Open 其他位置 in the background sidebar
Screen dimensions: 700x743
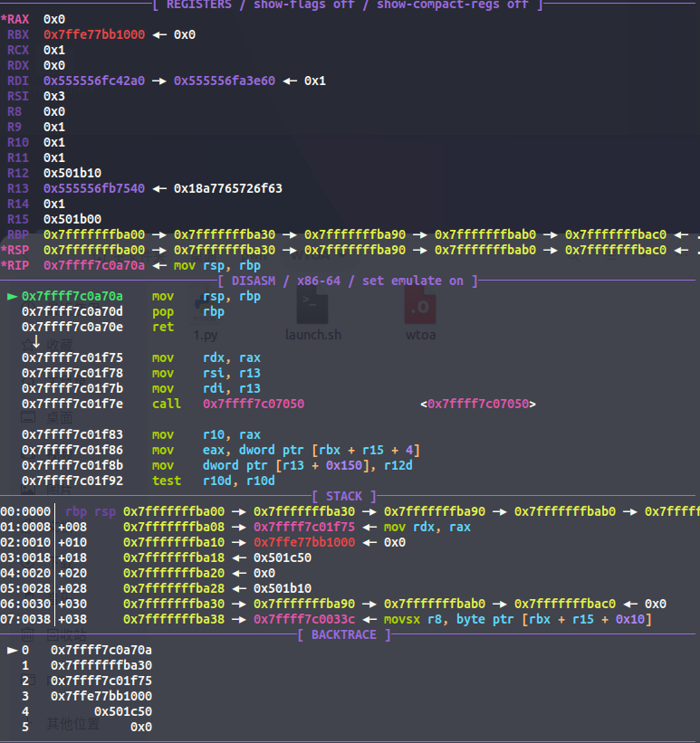click(73, 724)
